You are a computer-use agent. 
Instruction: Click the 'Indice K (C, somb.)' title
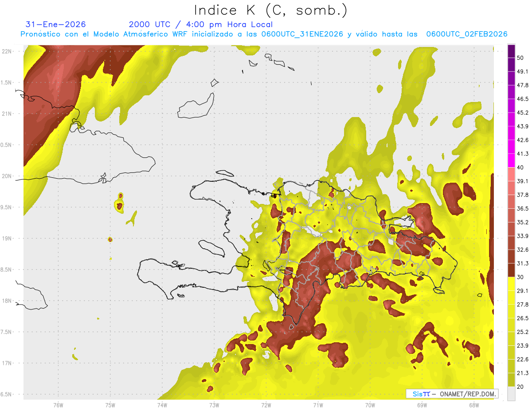point(270,11)
